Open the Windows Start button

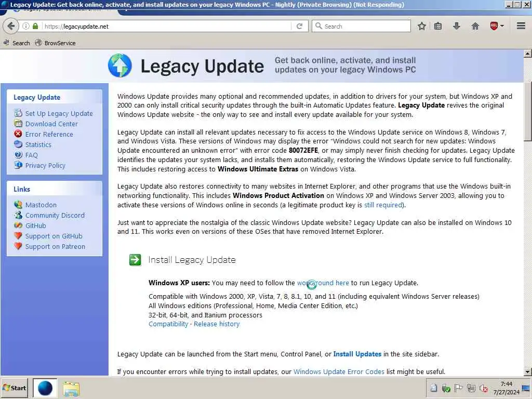click(15, 388)
